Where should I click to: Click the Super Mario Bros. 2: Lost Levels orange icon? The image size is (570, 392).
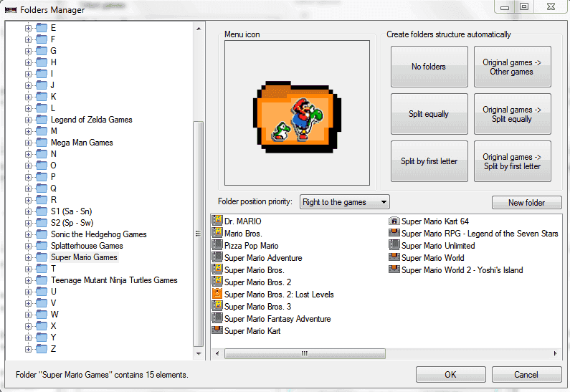point(217,294)
